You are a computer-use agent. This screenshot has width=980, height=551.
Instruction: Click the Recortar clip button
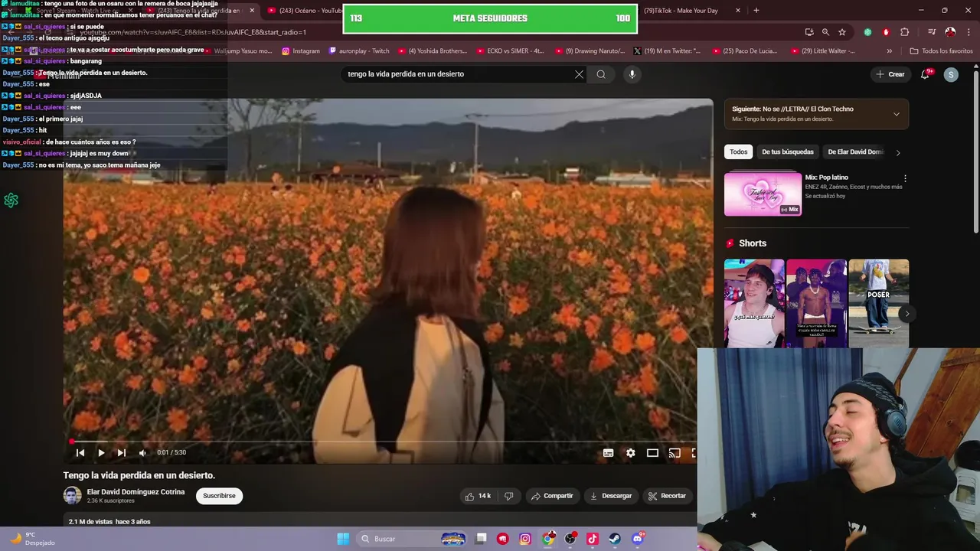point(667,496)
